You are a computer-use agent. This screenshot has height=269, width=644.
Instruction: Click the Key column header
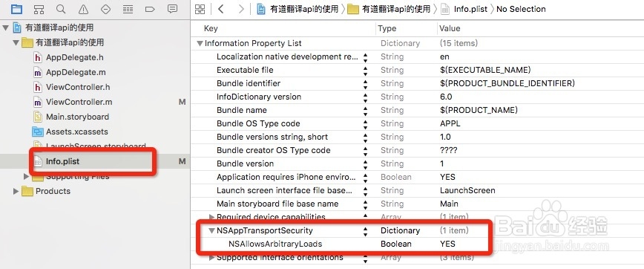pyautogui.click(x=211, y=28)
